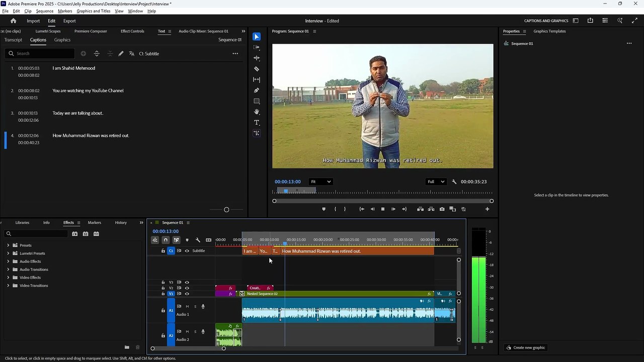Select the Razor tool

point(257,69)
